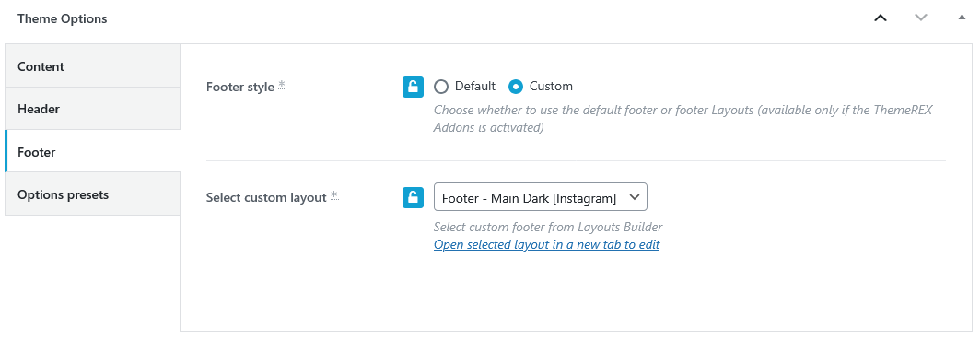The width and height of the screenshot is (980, 341).
Task: Click the lock icon beside Footer style
Action: (x=413, y=87)
